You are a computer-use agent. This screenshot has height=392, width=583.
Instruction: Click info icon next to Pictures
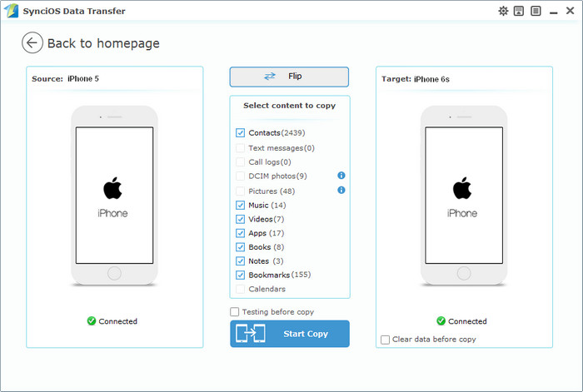pyautogui.click(x=341, y=191)
